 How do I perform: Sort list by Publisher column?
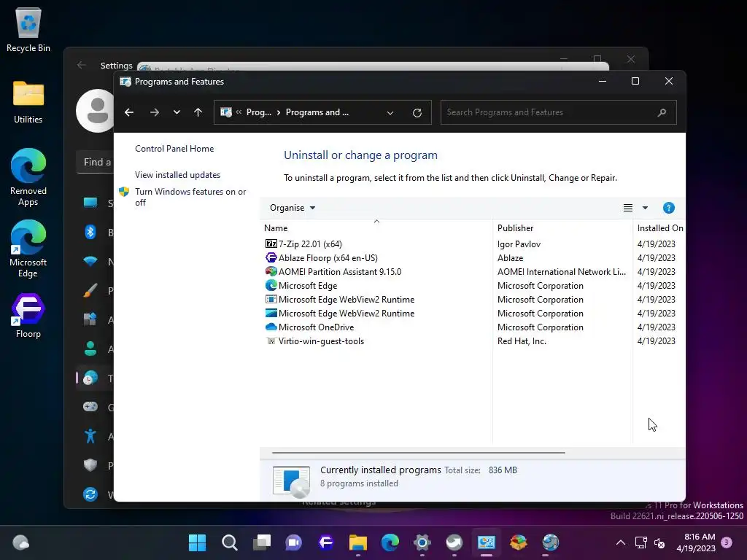(516, 228)
